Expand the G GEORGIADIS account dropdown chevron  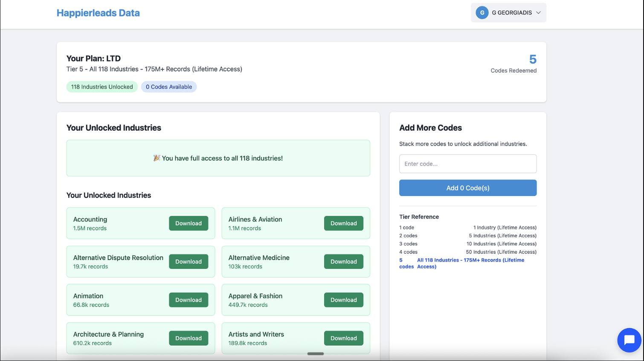538,13
